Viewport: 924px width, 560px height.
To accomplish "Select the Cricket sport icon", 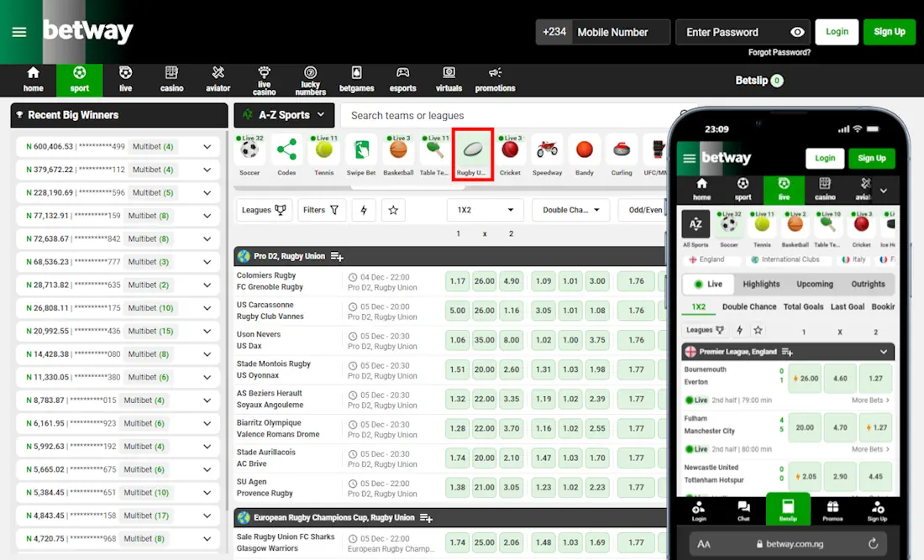I will pos(511,154).
